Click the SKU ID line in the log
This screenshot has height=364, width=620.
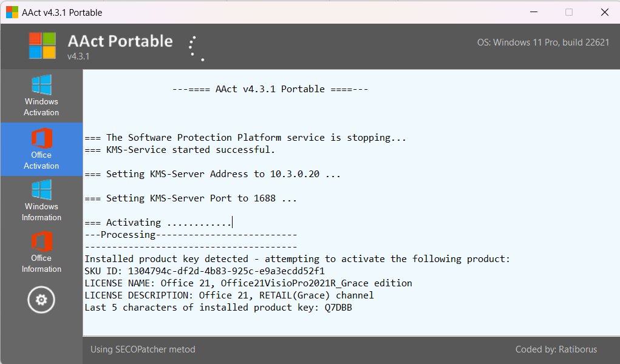(x=205, y=271)
